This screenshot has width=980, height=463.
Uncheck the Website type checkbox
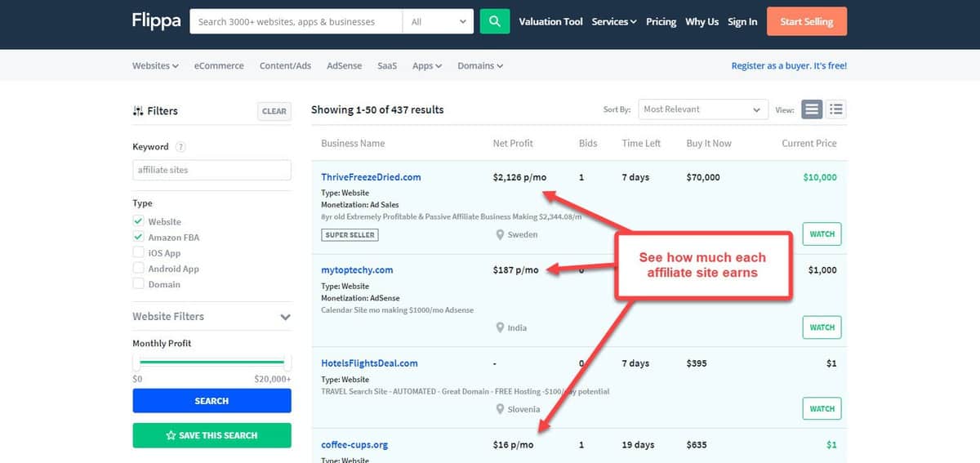pos(139,221)
